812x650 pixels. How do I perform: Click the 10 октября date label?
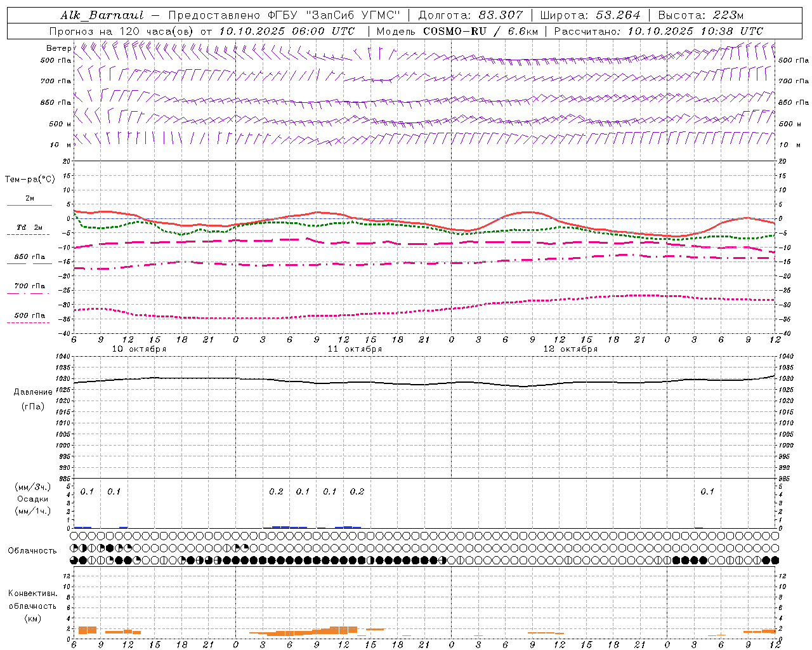pos(139,349)
